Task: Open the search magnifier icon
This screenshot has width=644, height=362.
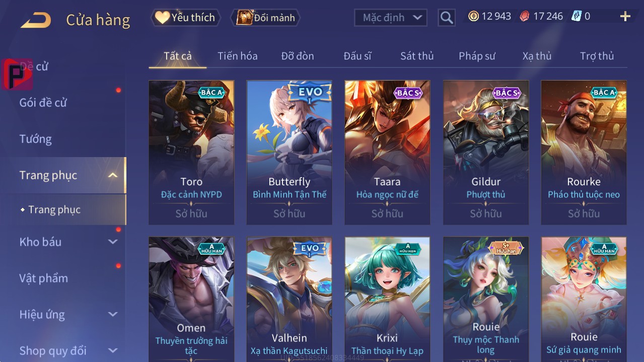Action: click(447, 18)
